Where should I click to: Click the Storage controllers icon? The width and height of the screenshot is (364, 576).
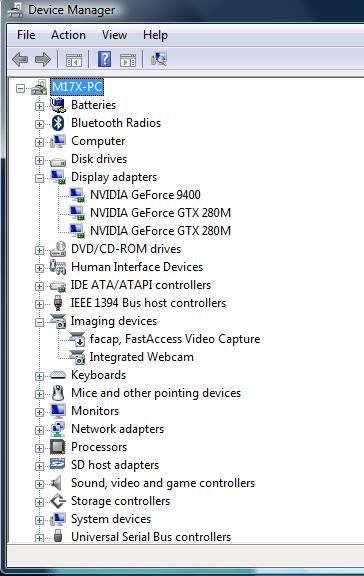tap(58, 501)
